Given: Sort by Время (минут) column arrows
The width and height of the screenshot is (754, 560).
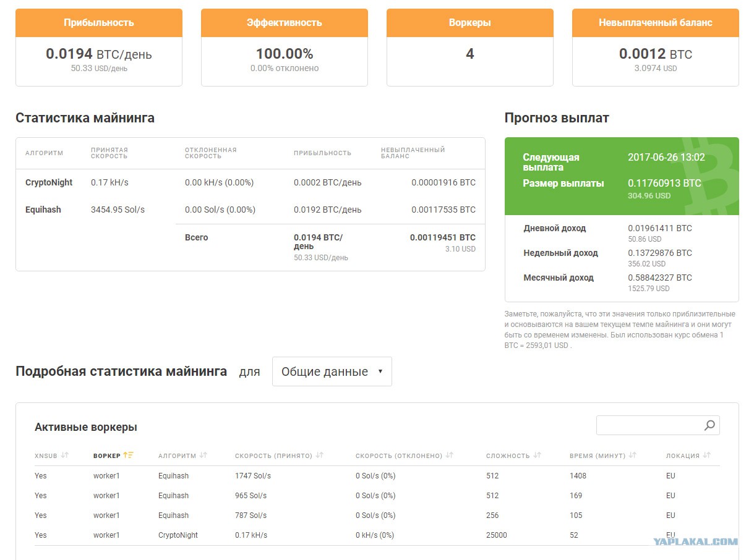Looking at the screenshot, I should (633, 456).
